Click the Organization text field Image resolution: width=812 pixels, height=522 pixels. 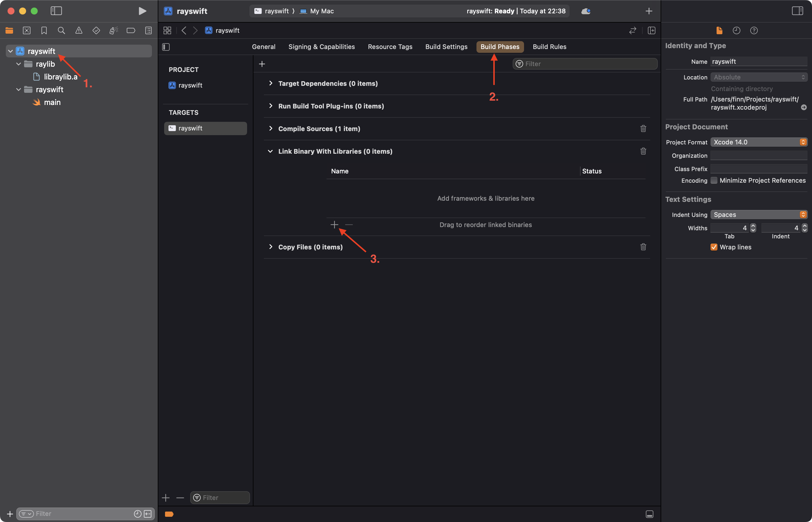click(x=759, y=155)
